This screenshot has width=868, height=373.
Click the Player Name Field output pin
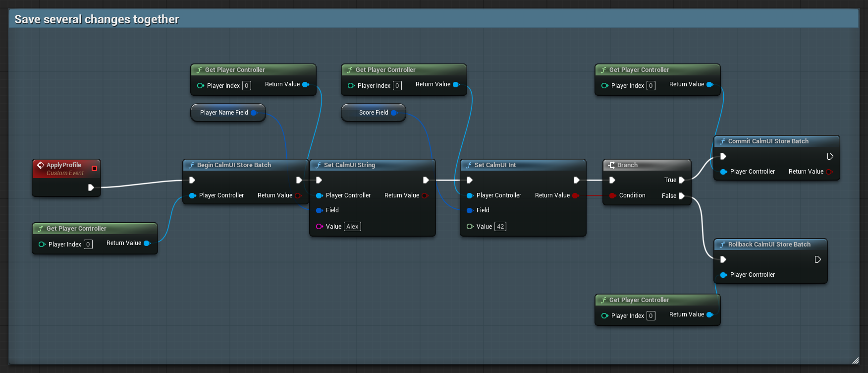coord(254,113)
